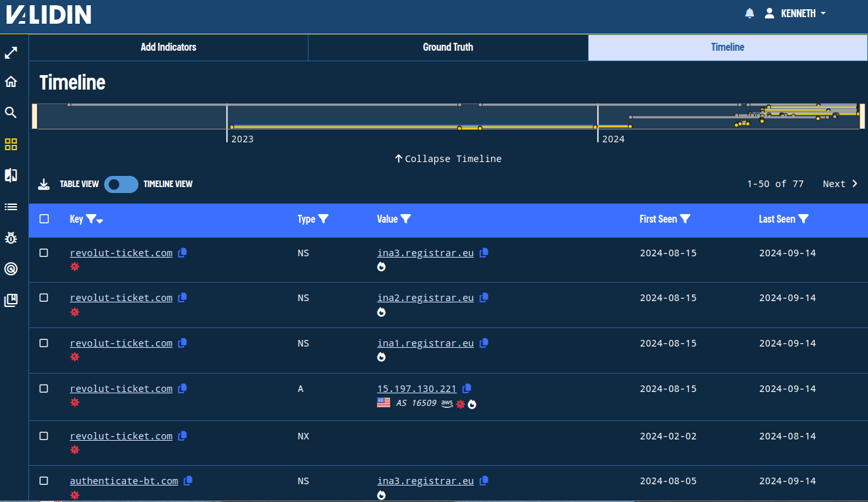Viewport: 868px width, 502px height.
Task: Open the list lines icon in sidebar
Action: [x=11, y=207]
